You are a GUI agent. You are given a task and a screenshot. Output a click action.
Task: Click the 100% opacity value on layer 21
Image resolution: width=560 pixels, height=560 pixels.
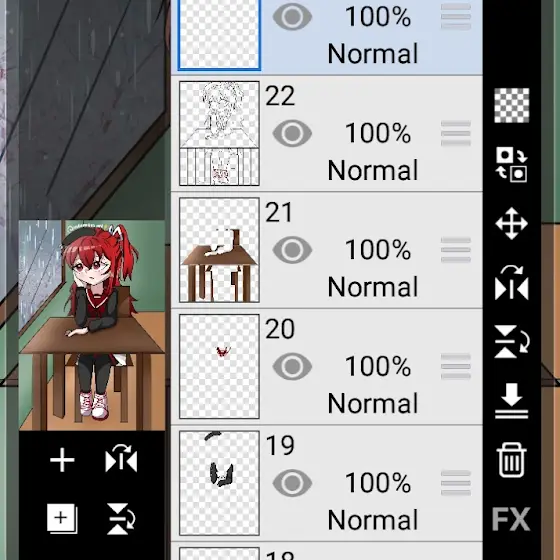click(378, 250)
